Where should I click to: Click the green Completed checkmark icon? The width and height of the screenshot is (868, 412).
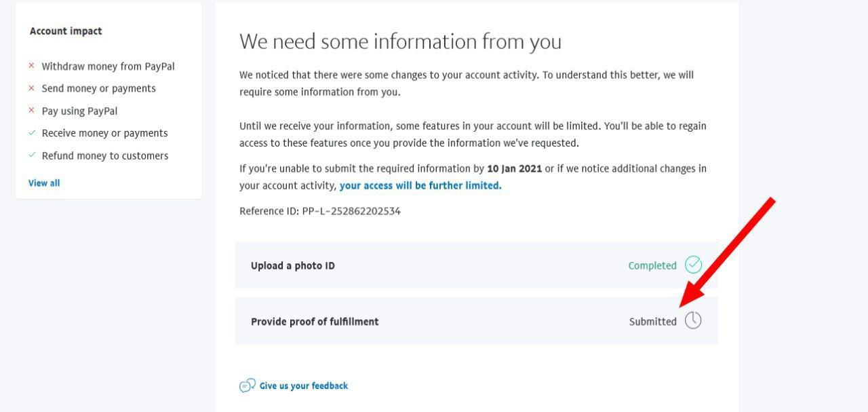click(x=693, y=265)
